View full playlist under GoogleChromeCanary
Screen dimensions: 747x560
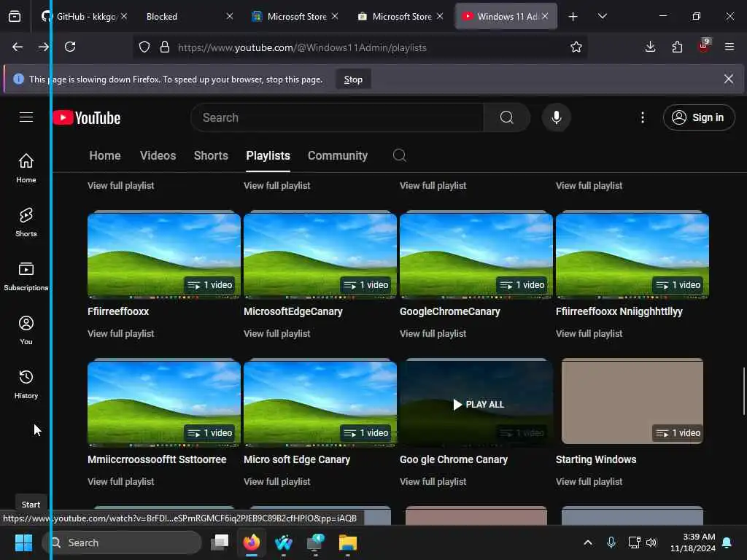[x=433, y=334]
